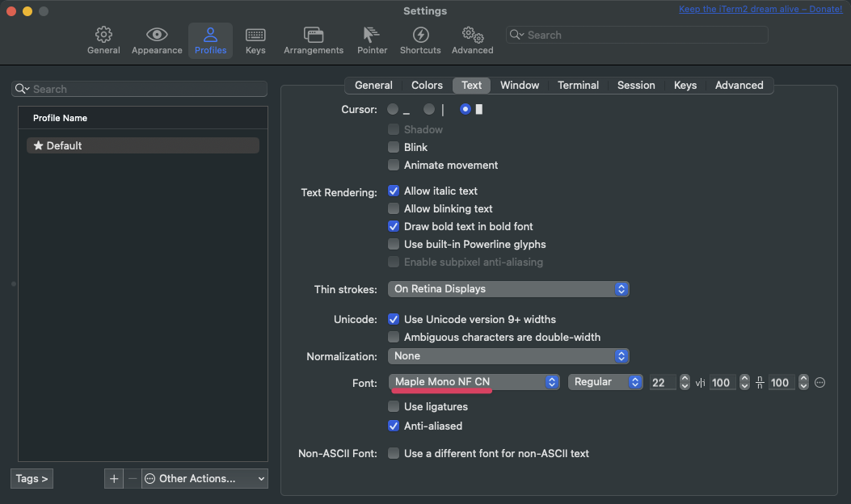851x504 pixels.
Task: Open the Keys toolbar pane
Action: (x=255, y=40)
